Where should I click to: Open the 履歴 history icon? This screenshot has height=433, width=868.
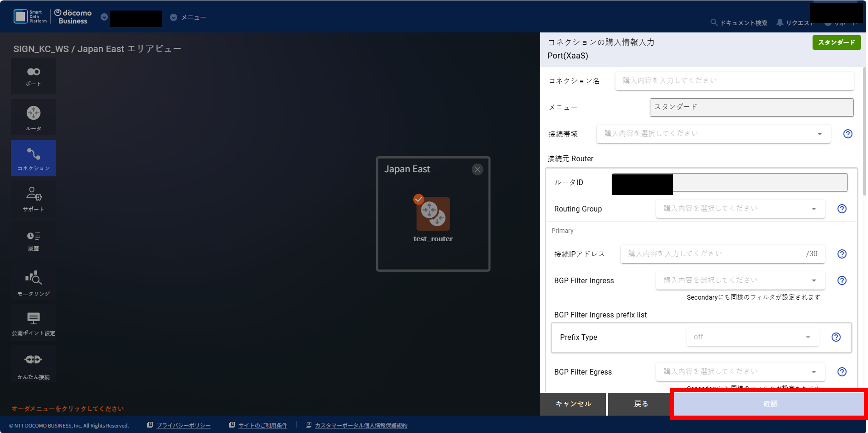coord(33,240)
